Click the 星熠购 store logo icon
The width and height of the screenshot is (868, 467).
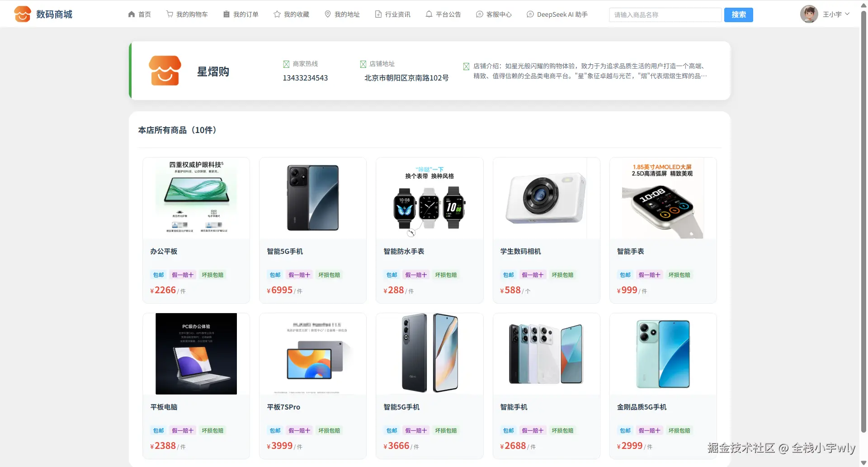click(x=165, y=71)
